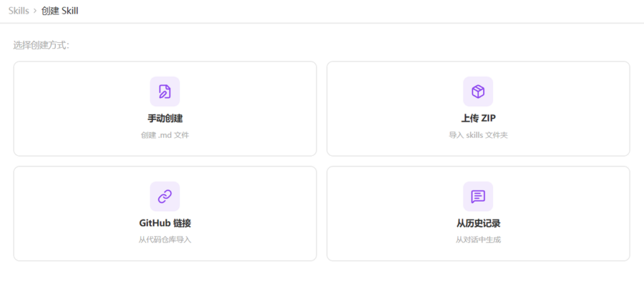
Task: Click the 创建 Skill breadcrumb title
Action: coord(60,11)
